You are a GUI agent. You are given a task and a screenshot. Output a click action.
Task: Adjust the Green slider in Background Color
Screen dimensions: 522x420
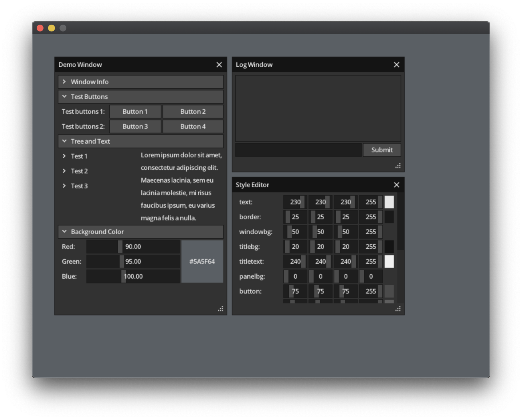[133, 261]
